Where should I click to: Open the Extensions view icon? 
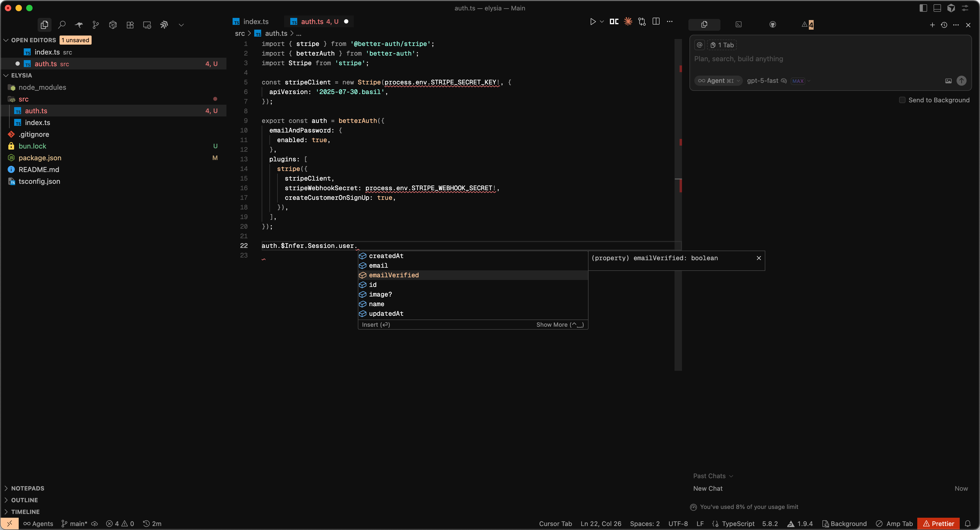pos(130,25)
